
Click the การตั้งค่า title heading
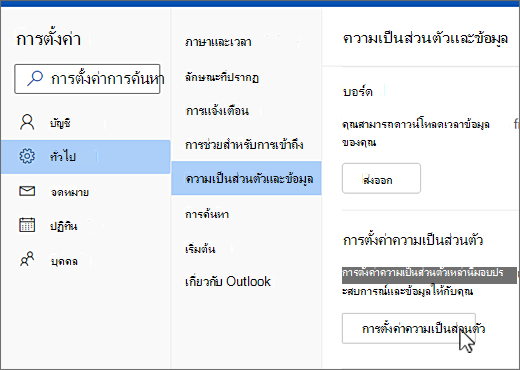(49, 39)
